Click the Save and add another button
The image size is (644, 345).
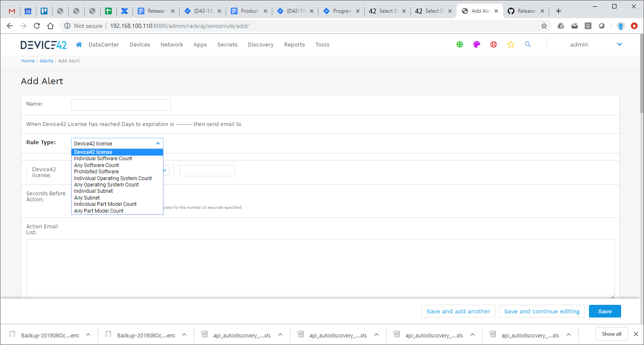coord(458,311)
